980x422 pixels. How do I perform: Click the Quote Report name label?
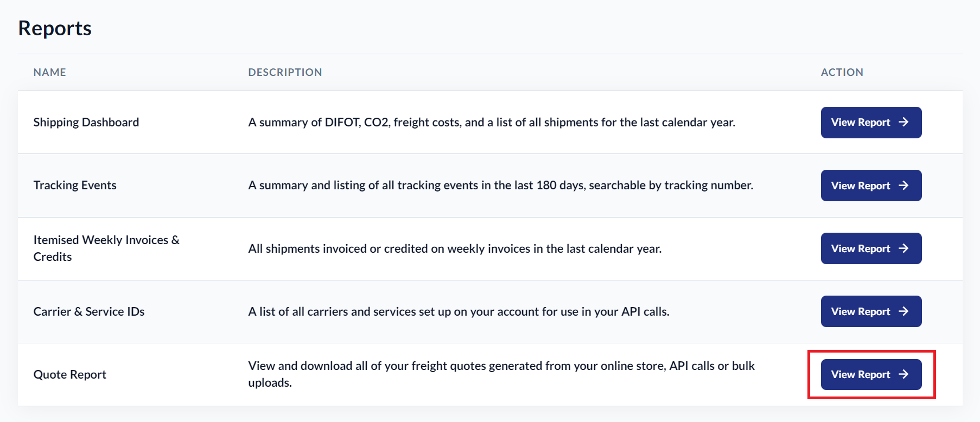tap(70, 374)
